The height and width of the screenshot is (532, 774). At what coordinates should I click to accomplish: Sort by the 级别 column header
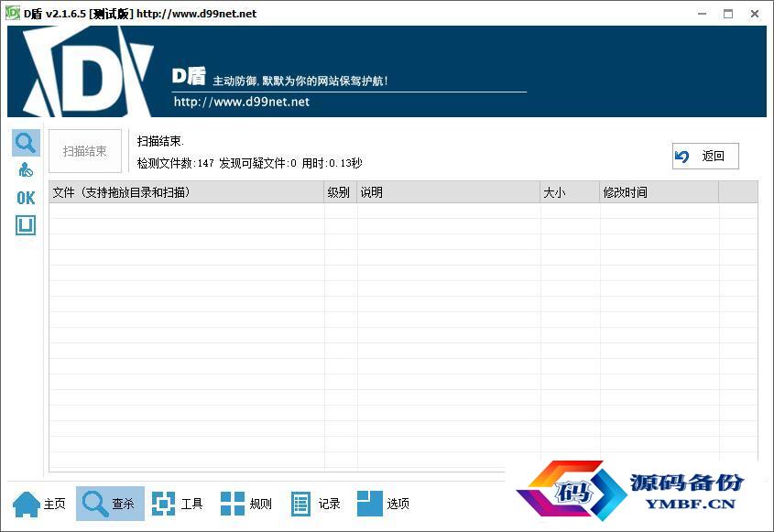point(340,192)
